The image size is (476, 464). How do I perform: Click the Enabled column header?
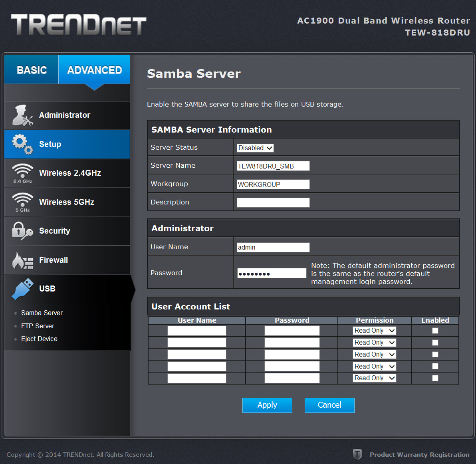point(435,321)
